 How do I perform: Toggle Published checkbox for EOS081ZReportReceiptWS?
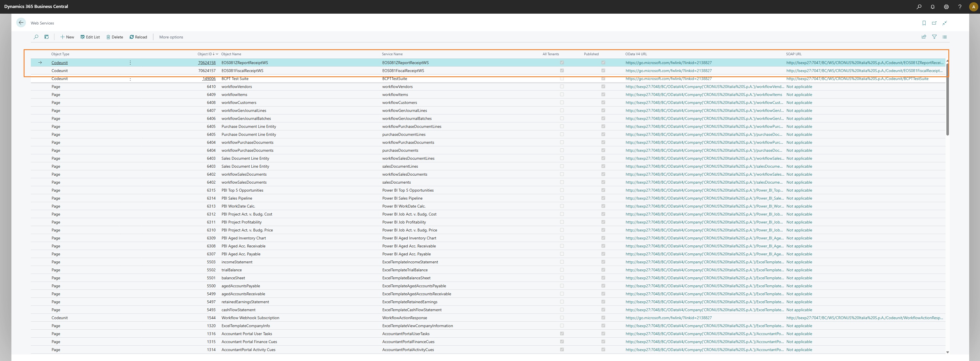click(x=603, y=63)
